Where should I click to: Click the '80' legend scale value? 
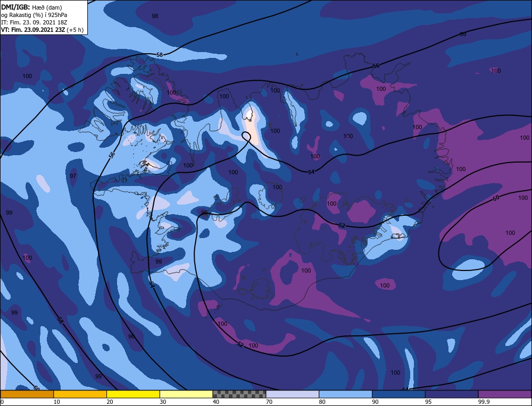pos(322,402)
